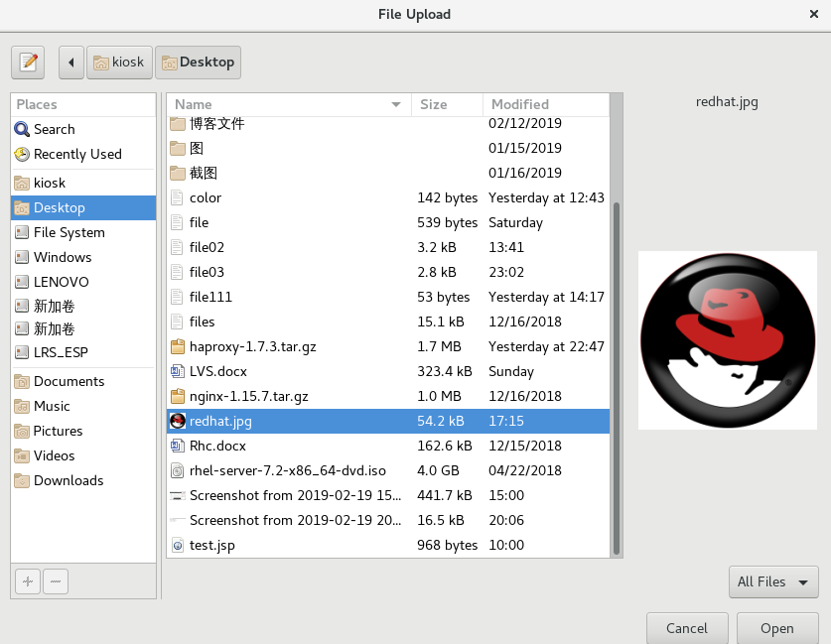Select Rhc.docx document

(x=388, y=446)
